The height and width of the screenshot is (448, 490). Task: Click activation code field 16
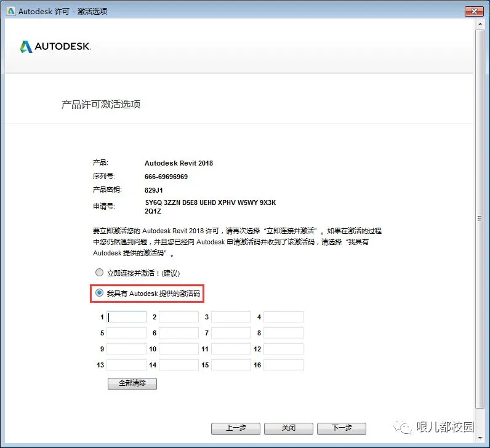[x=283, y=365]
